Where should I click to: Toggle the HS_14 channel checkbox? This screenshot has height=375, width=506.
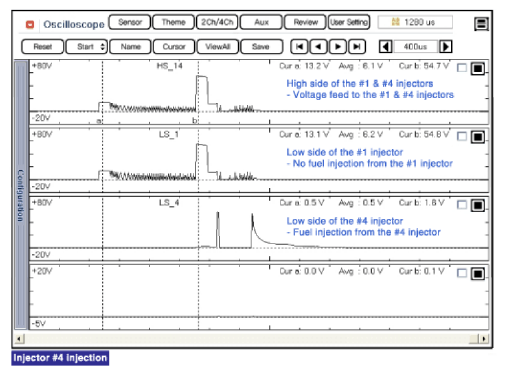(462, 68)
